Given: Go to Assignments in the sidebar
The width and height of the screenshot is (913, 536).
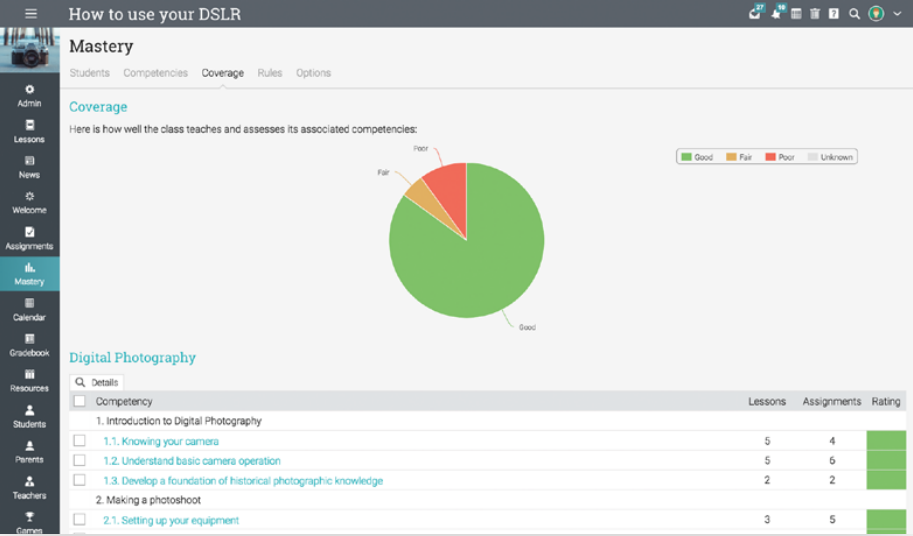Looking at the screenshot, I should tap(29, 238).
